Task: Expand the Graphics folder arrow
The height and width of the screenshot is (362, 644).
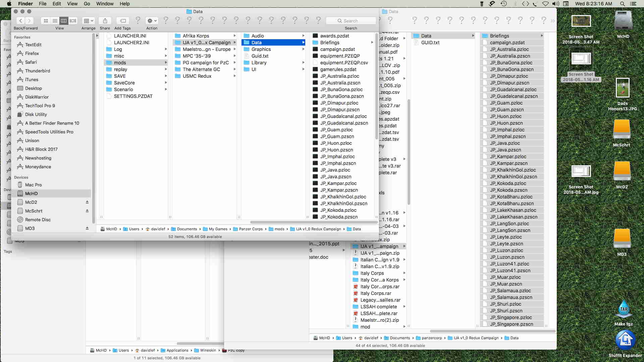Action: pyautogui.click(x=303, y=49)
